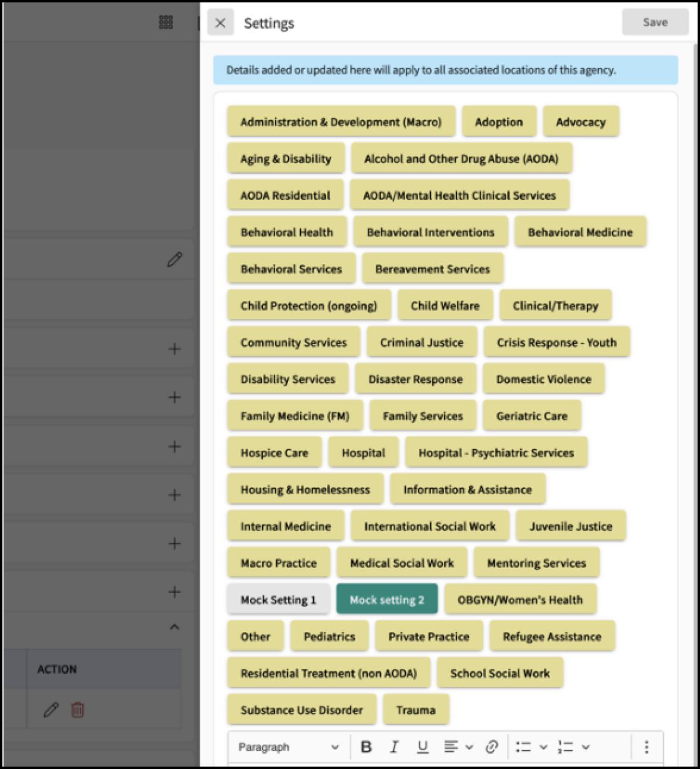
Task: Open the three-dot more options in editor
Action: (646, 747)
